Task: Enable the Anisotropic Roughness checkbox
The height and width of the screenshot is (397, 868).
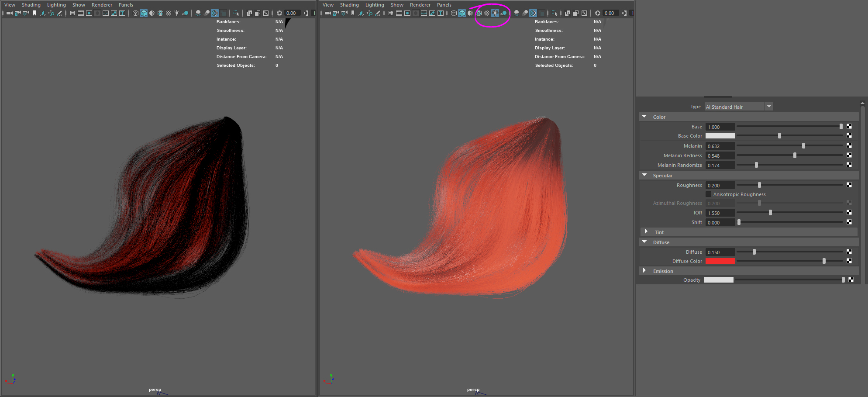Action: [709, 194]
